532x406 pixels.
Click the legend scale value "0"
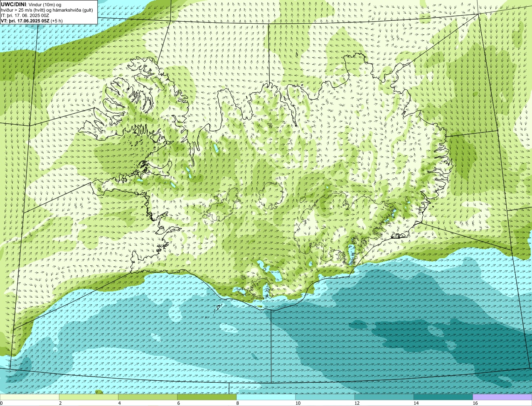click(x=1, y=403)
